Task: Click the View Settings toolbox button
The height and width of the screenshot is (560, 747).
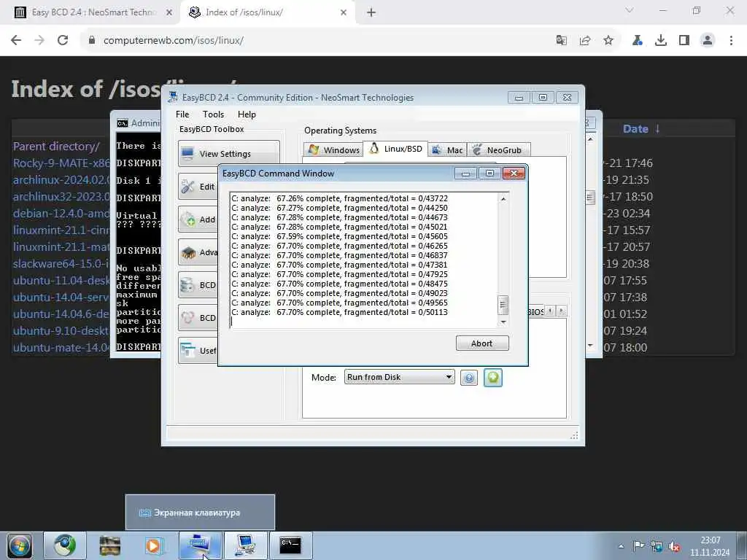Action: [228, 153]
